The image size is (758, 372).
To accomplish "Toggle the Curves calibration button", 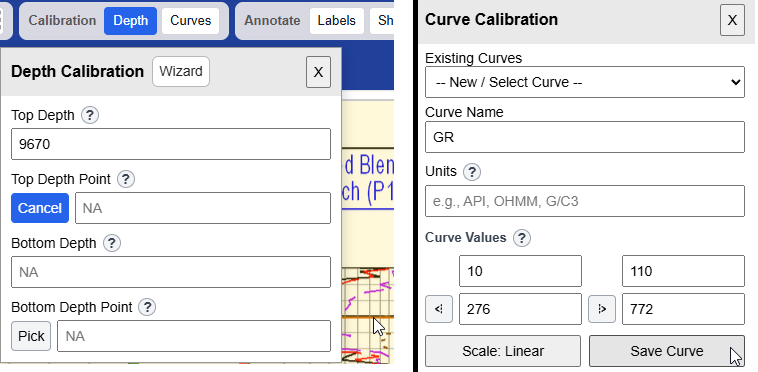I will 190,21.
